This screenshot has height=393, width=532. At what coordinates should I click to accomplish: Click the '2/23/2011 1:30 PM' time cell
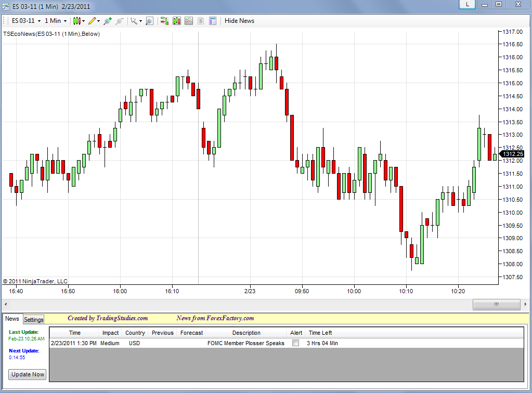[74, 343]
